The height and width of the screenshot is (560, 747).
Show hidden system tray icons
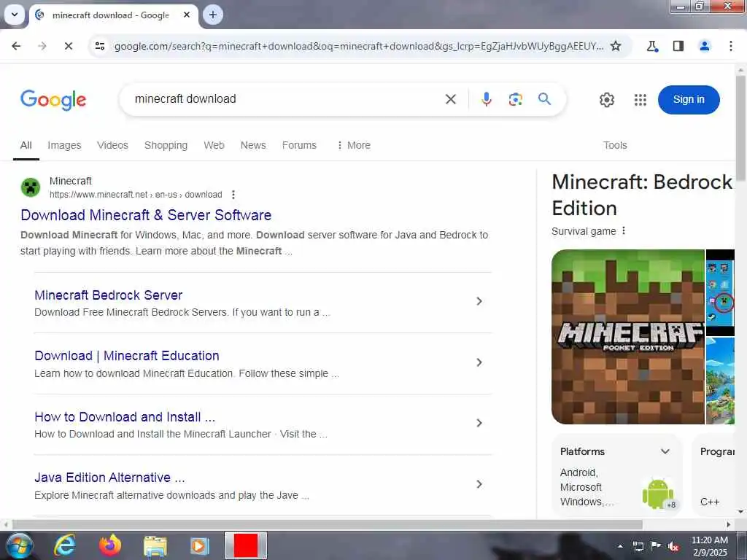(x=620, y=546)
